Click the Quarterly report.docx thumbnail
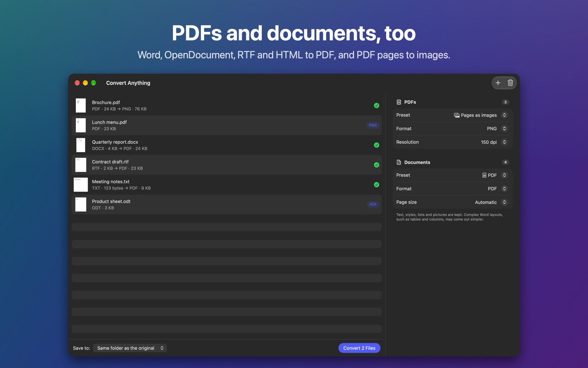This screenshot has height=368, width=588. point(81,145)
